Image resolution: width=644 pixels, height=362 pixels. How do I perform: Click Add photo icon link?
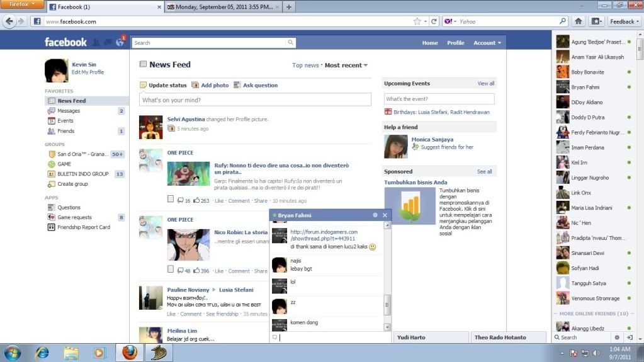click(x=210, y=85)
